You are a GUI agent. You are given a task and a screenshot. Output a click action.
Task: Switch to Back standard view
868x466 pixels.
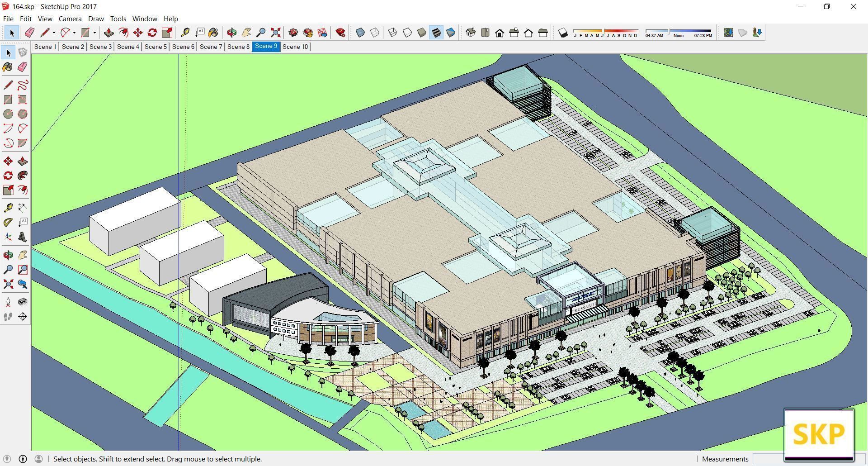(528, 33)
